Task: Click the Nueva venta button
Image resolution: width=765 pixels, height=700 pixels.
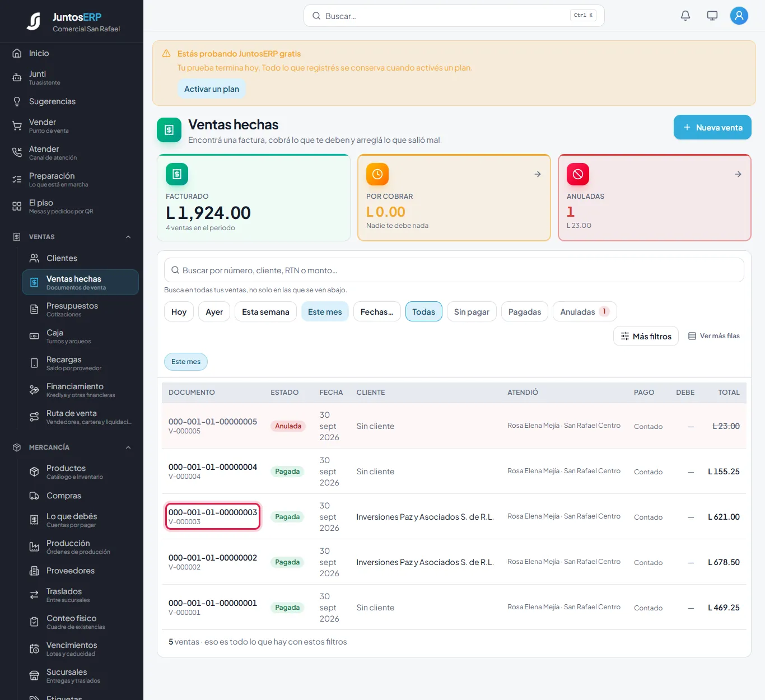Action: 712,128
